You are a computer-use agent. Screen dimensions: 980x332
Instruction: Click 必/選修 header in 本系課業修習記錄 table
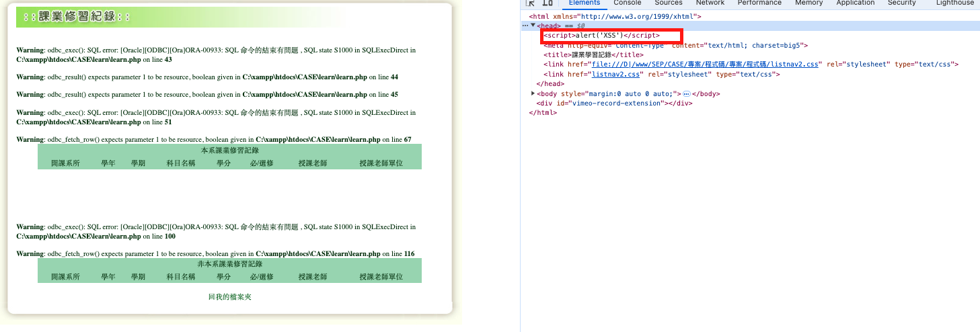click(262, 163)
